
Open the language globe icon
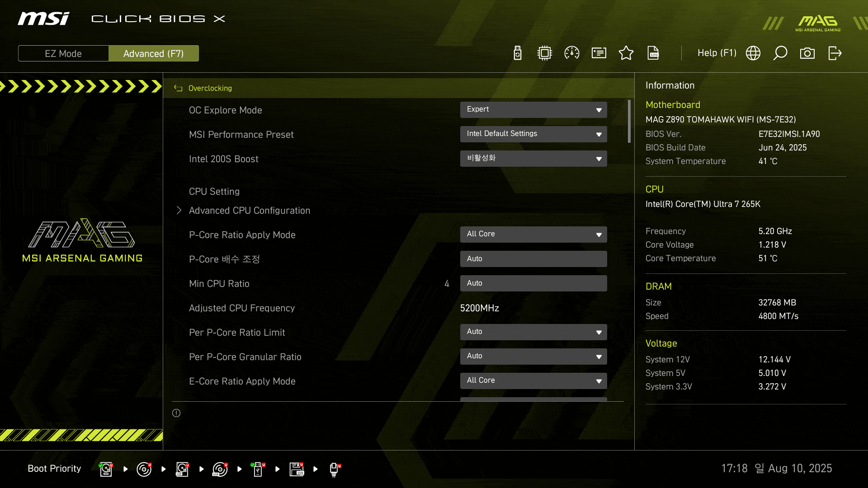(x=753, y=53)
